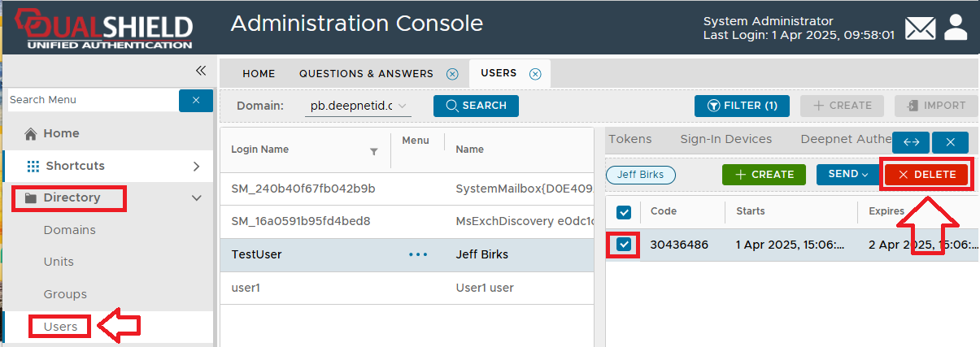The image size is (980, 347).
Task: Close the side panel with X button
Action: 950,142
